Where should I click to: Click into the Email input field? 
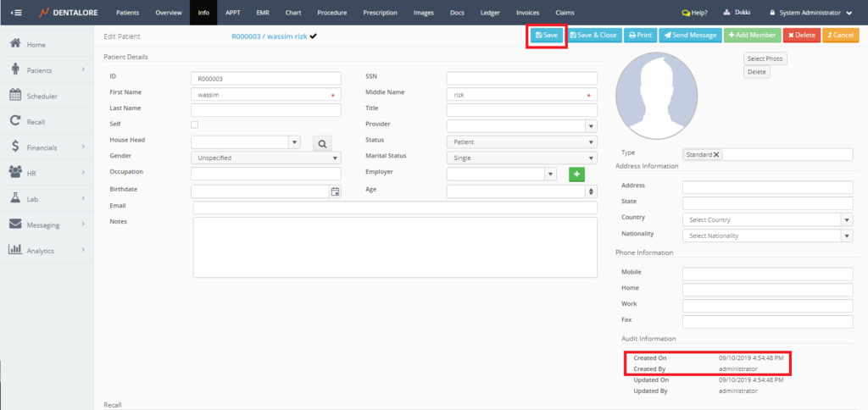(x=395, y=208)
